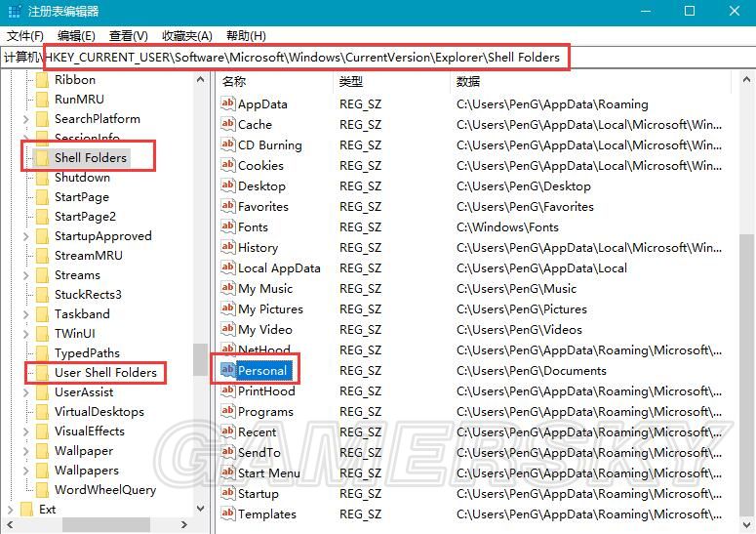Click the Cache string value icon
This screenshot has width=756, height=534.
point(227,124)
